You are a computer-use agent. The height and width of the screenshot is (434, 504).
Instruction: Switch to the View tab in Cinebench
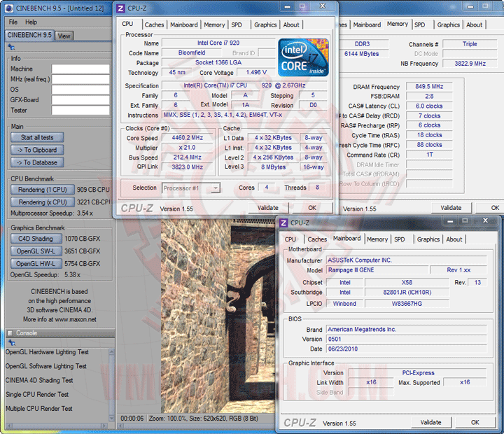[x=64, y=36]
